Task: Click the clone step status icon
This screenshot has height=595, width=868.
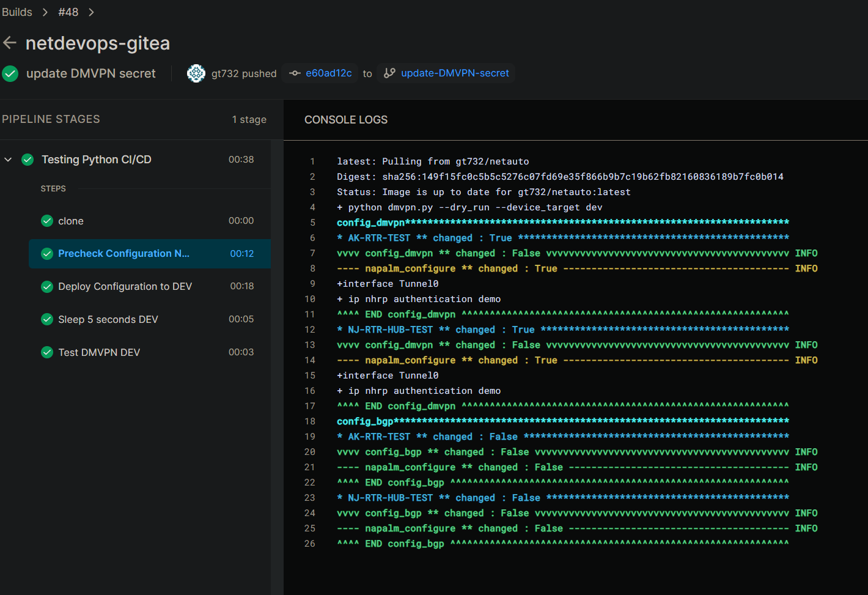Action: click(x=47, y=221)
